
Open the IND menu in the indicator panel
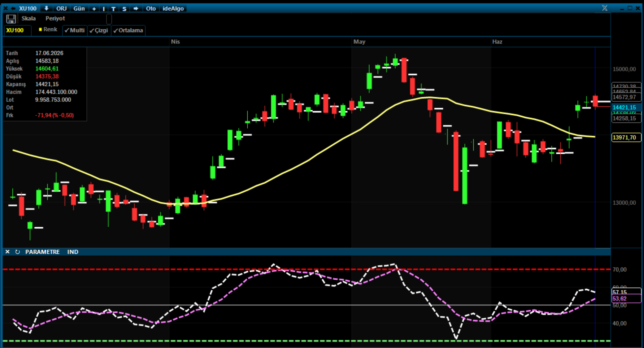click(x=73, y=252)
